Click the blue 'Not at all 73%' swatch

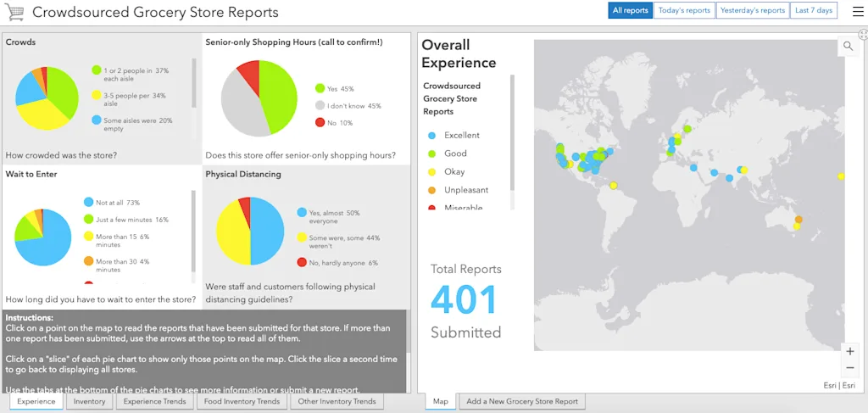pyautogui.click(x=88, y=203)
